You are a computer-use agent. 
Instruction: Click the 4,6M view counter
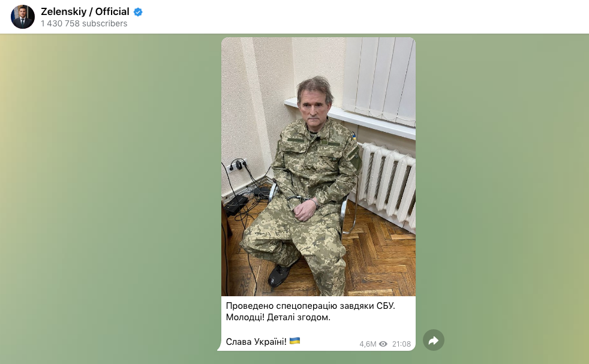368,344
